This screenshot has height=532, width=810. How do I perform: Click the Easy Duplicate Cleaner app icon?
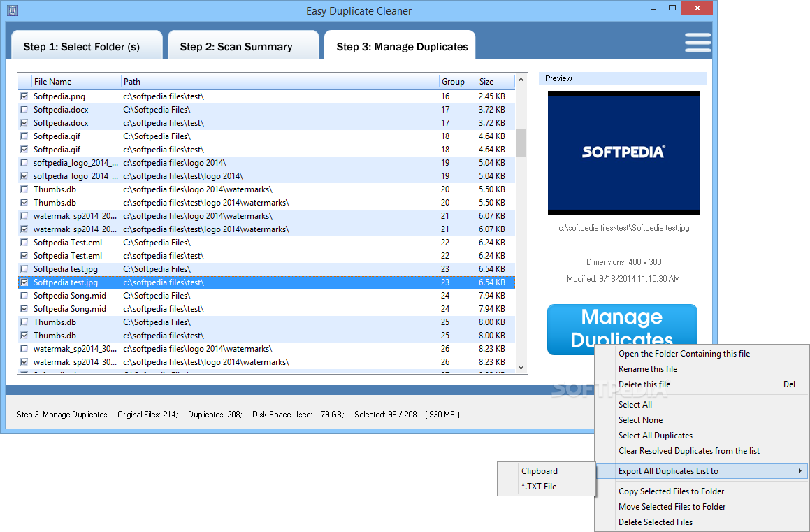click(x=13, y=10)
